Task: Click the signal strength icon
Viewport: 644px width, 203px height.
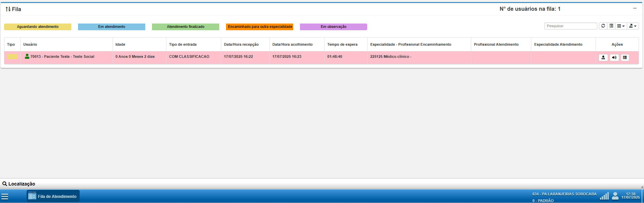Action: 604,196
